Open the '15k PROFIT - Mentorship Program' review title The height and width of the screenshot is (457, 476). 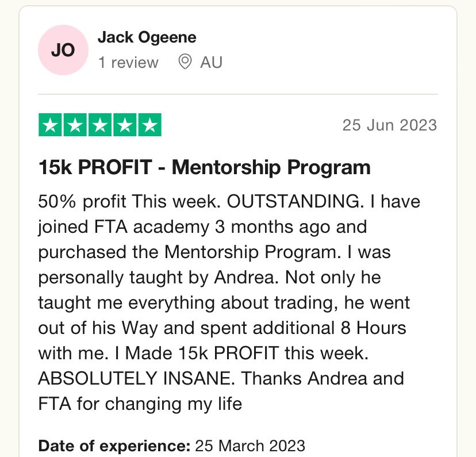coord(205,167)
